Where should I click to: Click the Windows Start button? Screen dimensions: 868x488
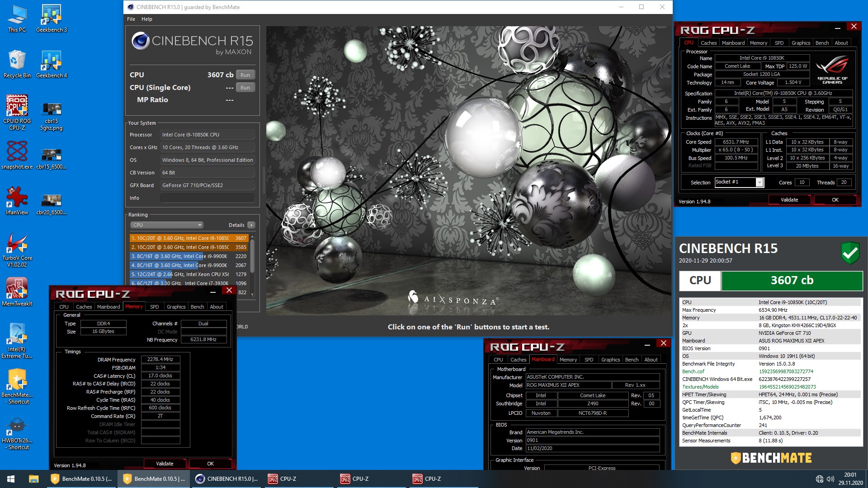(x=11, y=479)
